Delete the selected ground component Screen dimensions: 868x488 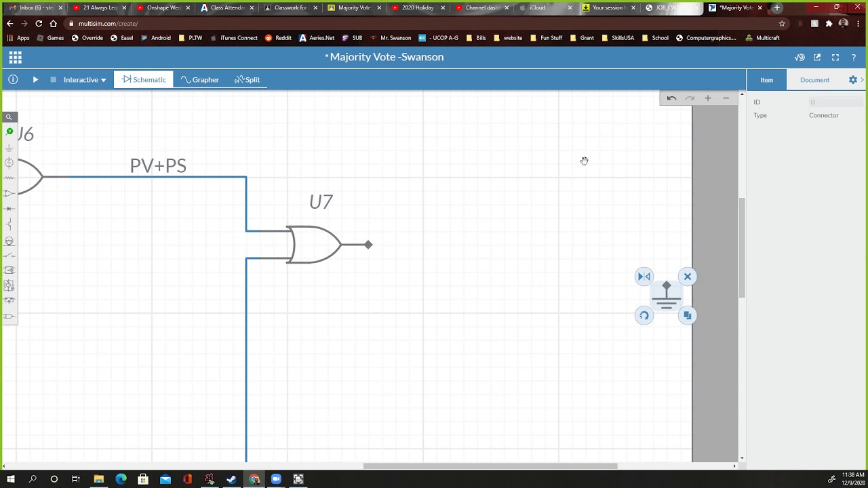[687, 277]
